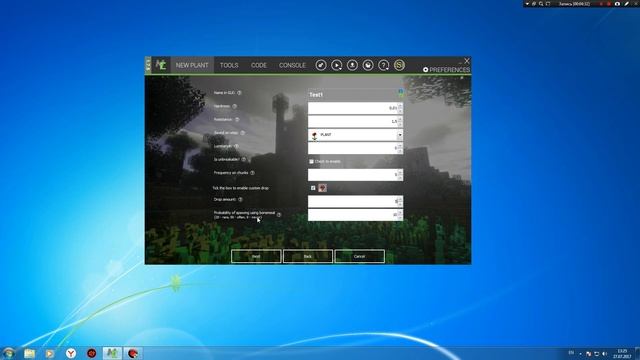This screenshot has width=640, height=360.
Task: Click the Luminance spinner arrows
Action: (x=400, y=148)
